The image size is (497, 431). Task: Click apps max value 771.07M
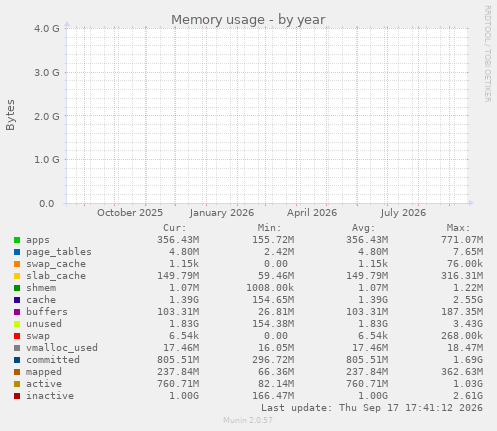pyautogui.click(x=462, y=240)
